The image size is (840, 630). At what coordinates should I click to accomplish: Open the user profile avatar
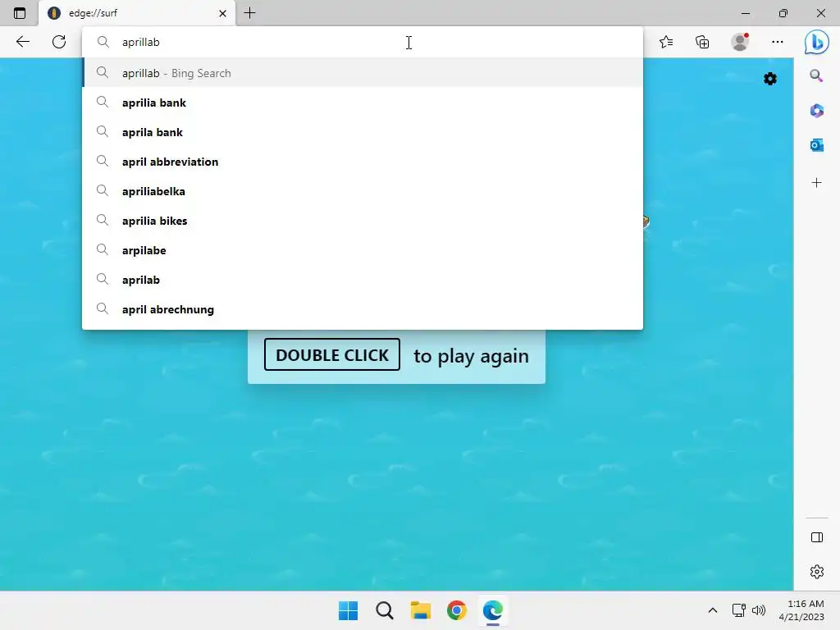click(x=740, y=42)
